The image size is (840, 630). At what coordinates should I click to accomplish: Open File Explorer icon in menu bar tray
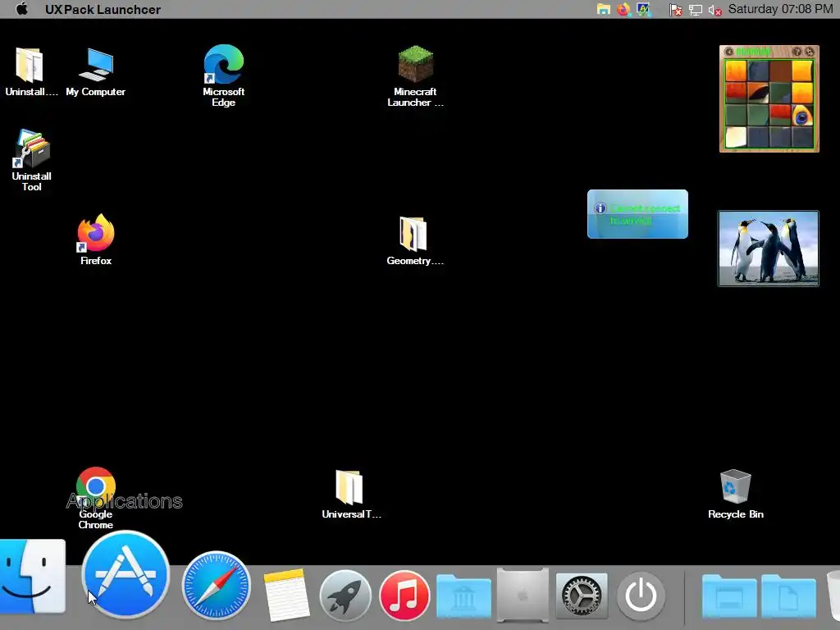coord(604,10)
